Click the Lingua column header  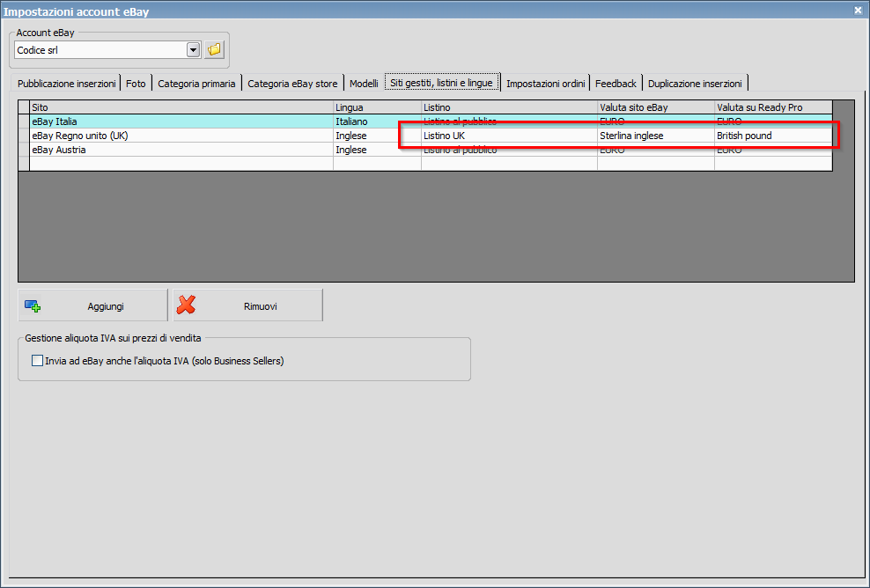tap(377, 107)
